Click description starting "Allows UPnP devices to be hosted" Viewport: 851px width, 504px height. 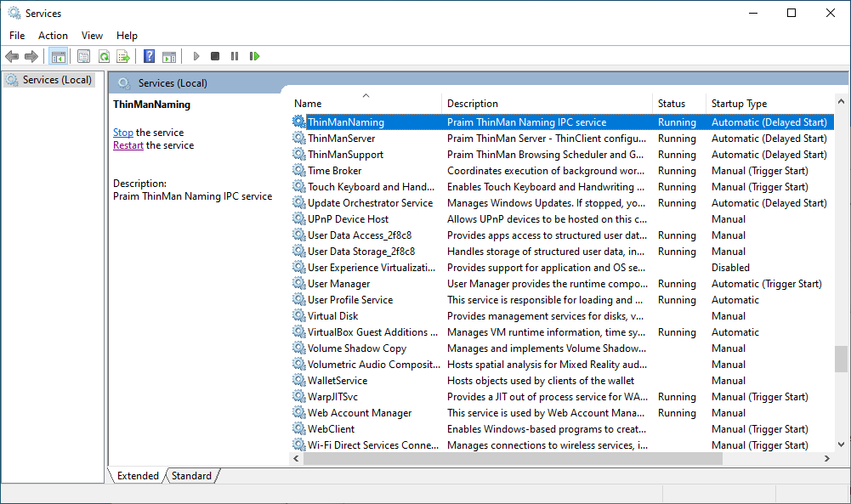click(547, 218)
